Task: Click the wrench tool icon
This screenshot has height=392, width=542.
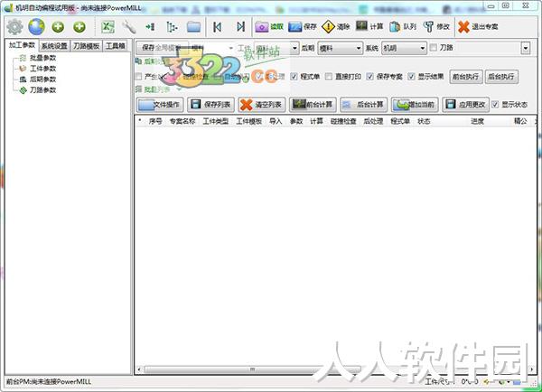Action: (x=128, y=26)
